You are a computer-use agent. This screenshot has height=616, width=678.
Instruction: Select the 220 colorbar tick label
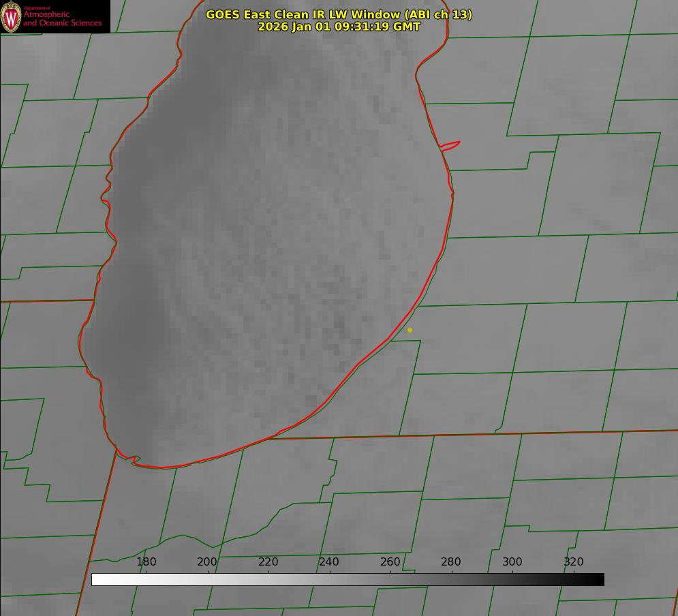point(268,562)
